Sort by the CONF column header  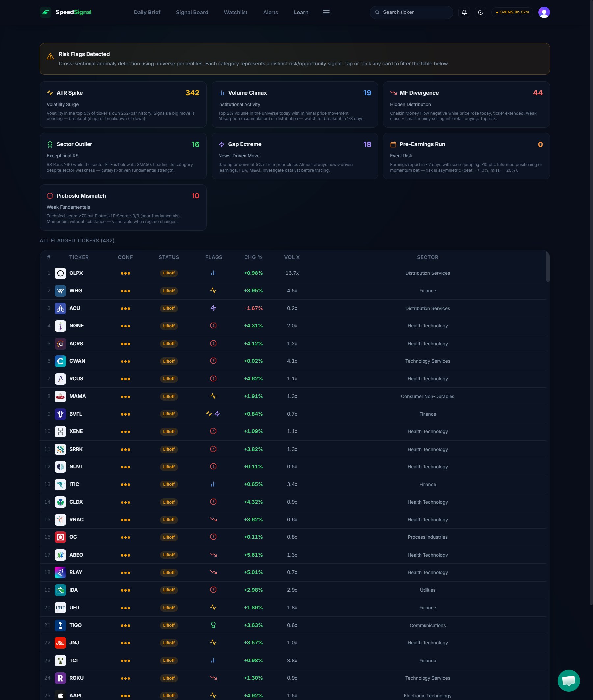click(125, 257)
